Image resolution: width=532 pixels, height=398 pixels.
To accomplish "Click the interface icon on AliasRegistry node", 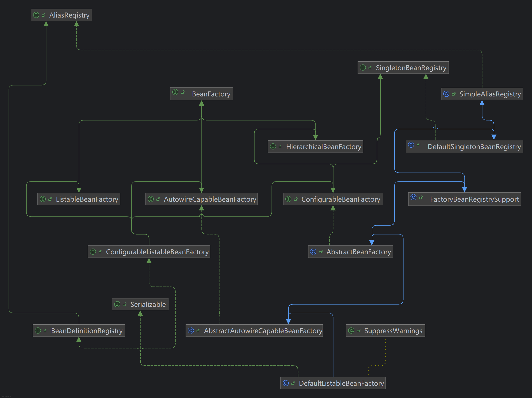I will (37, 15).
